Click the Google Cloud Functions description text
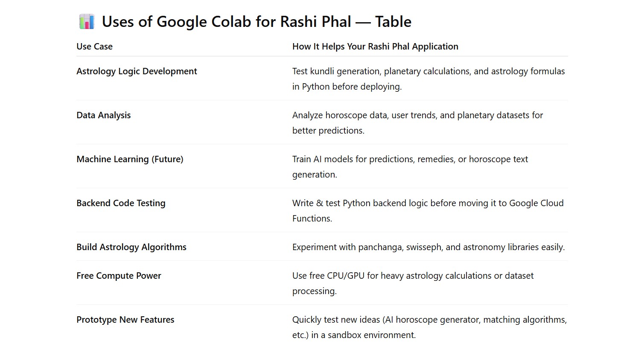Image resolution: width=644 pixels, height=350 pixels. (428, 210)
